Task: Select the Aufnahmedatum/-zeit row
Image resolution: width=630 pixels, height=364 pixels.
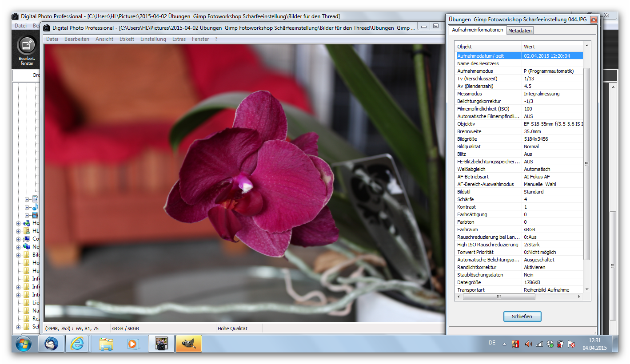Action: tap(519, 56)
